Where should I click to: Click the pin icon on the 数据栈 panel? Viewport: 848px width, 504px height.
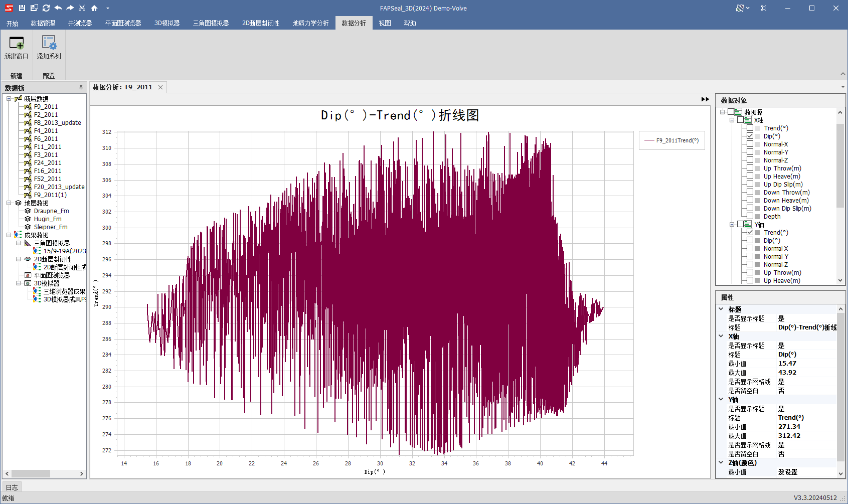(x=81, y=87)
